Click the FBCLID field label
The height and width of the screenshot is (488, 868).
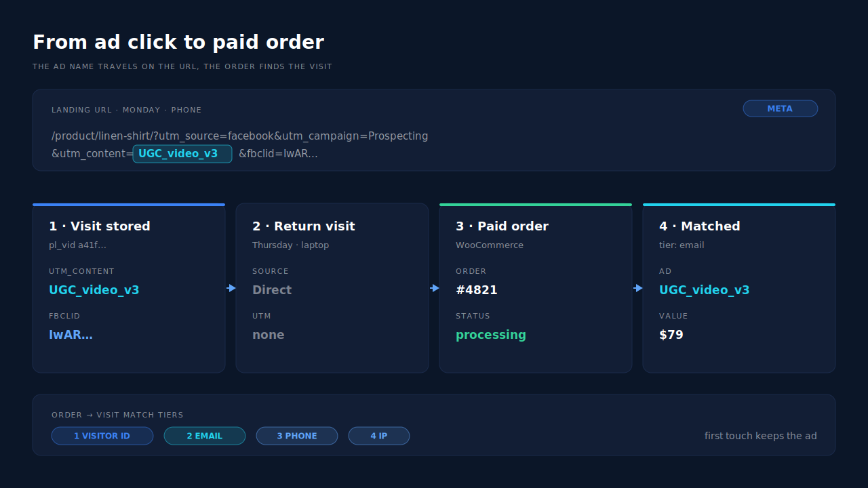tap(64, 316)
